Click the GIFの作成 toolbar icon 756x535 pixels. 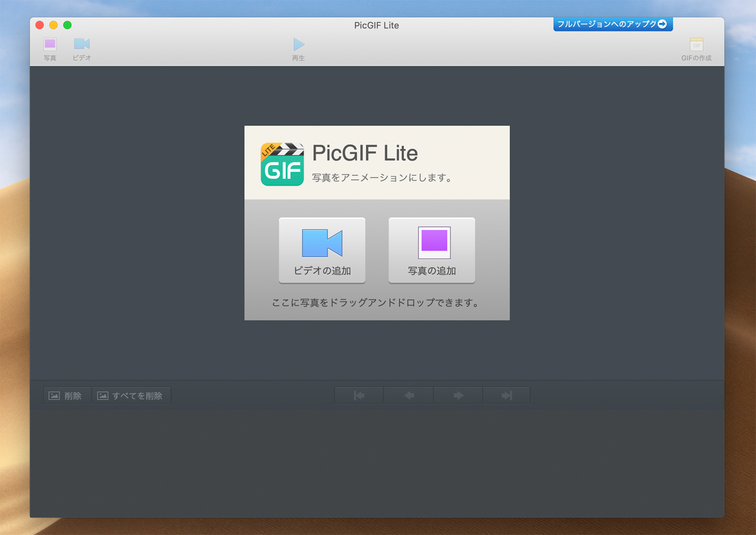pos(696,49)
